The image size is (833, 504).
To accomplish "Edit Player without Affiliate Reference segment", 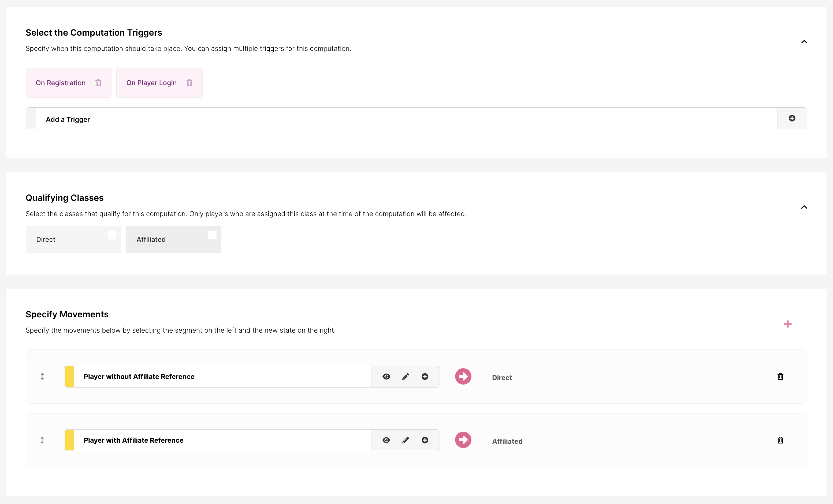I will click(406, 376).
